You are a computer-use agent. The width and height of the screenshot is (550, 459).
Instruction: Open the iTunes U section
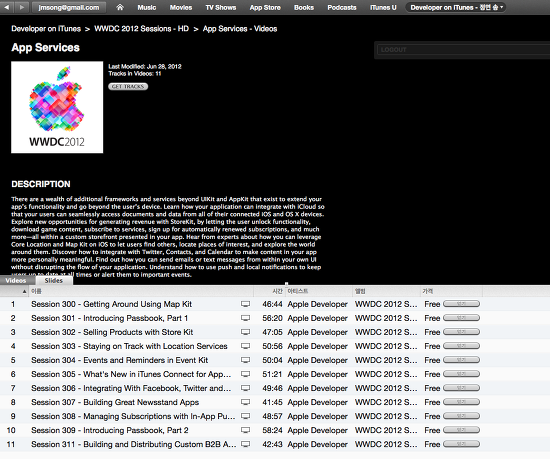[x=383, y=7]
